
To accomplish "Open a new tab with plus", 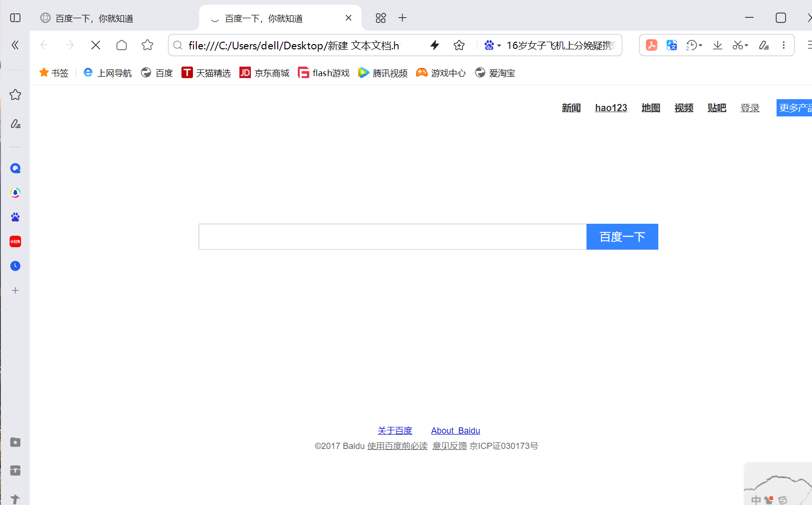I will click(x=403, y=18).
